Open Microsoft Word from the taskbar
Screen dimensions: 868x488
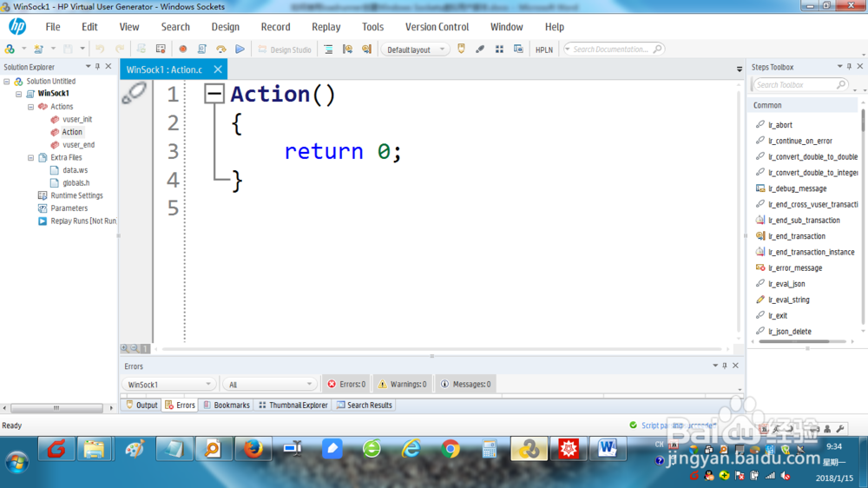[x=608, y=449]
